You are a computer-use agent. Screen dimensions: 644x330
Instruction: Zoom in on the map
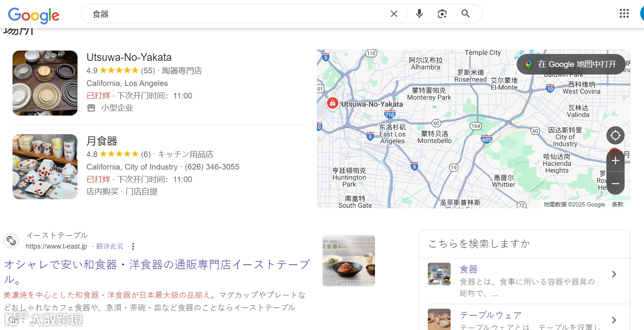tap(616, 160)
